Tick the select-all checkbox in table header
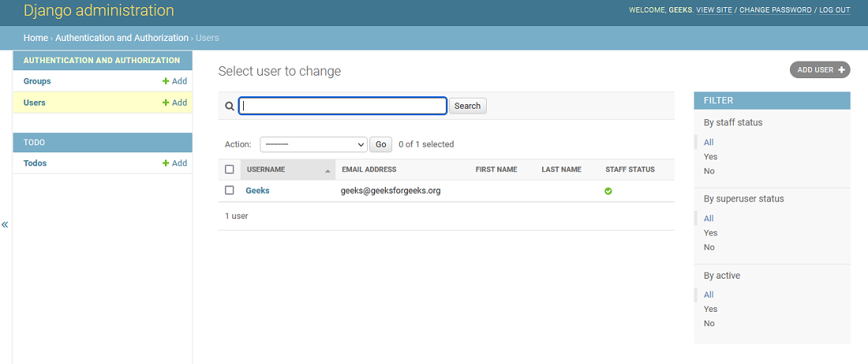The image size is (868, 364). (x=229, y=170)
